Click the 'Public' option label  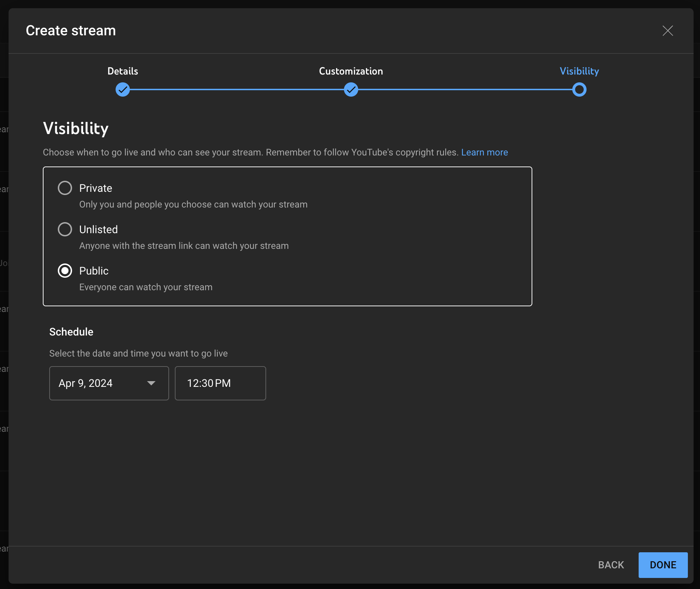[x=94, y=271]
